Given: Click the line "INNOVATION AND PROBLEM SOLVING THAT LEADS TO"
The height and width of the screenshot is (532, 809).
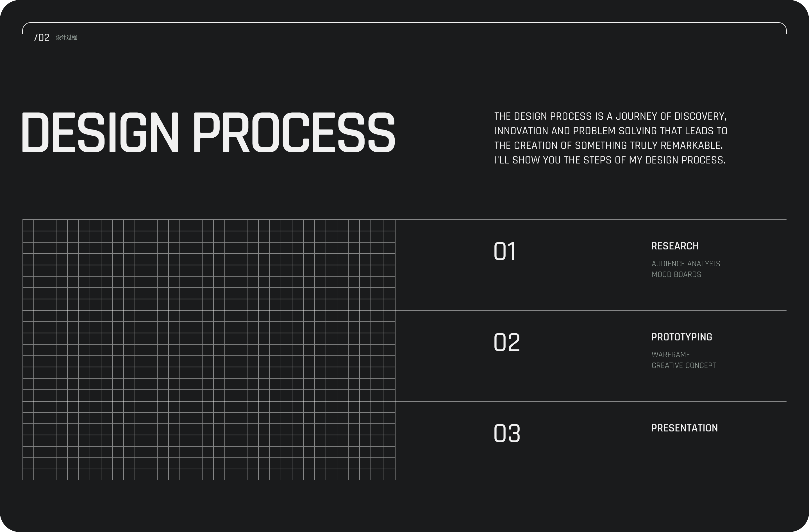Looking at the screenshot, I should [610, 131].
